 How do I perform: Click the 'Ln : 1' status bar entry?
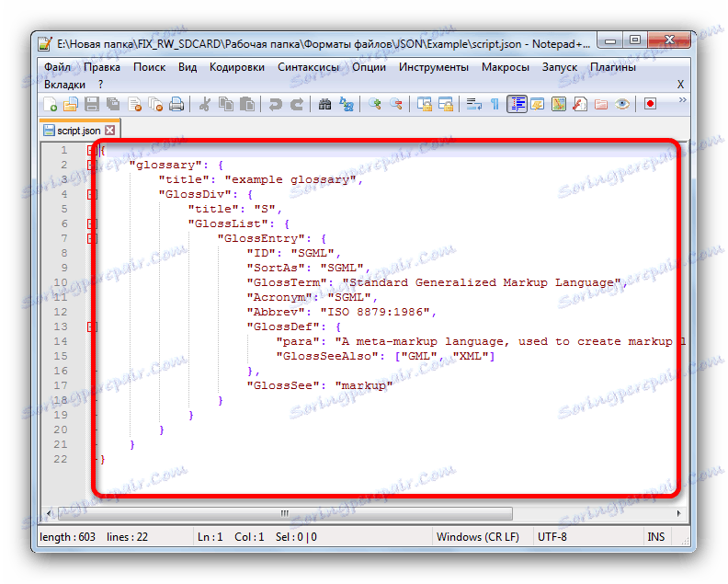210,537
